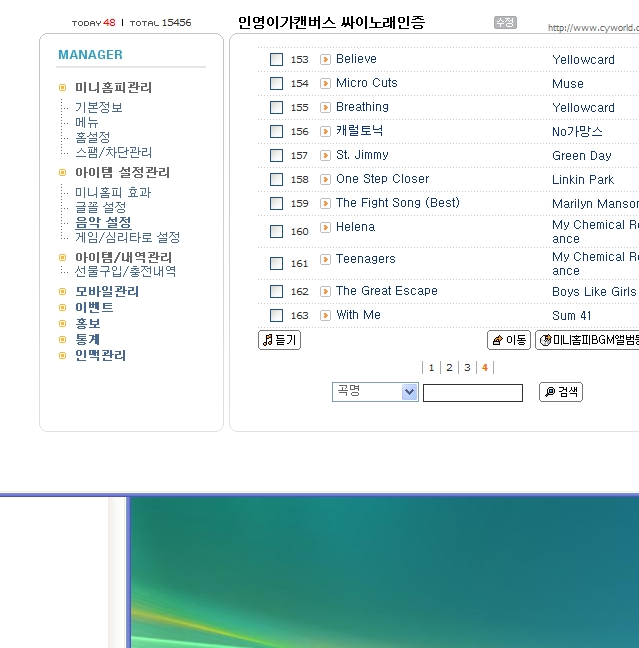Image resolution: width=639 pixels, height=648 pixels.
Task: Open 이벤트 section
Action: pyautogui.click(x=94, y=307)
